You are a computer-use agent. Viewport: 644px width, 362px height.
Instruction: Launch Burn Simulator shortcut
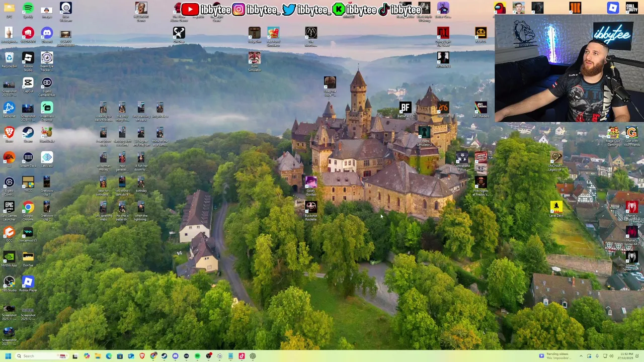(x=255, y=61)
